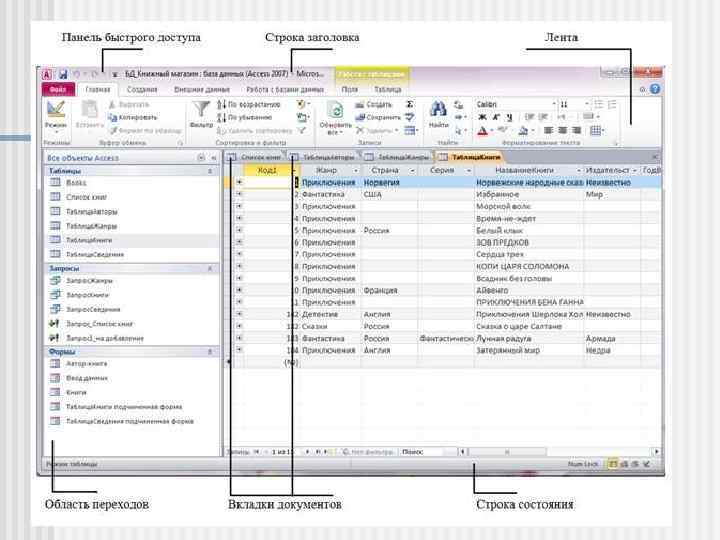Align text center in formatting group

click(x=562, y=131)
